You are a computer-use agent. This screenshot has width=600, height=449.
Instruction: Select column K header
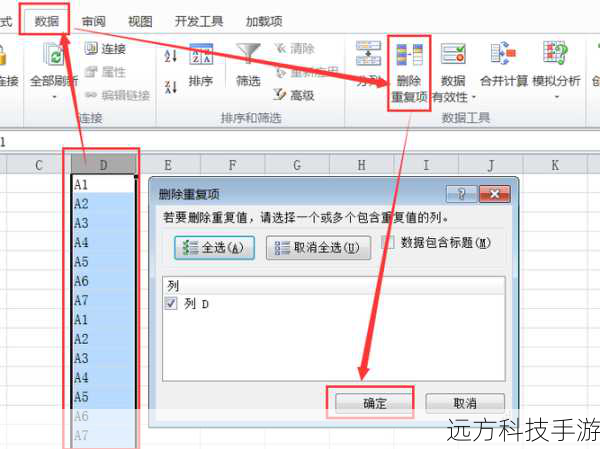[x=555, y=165]
